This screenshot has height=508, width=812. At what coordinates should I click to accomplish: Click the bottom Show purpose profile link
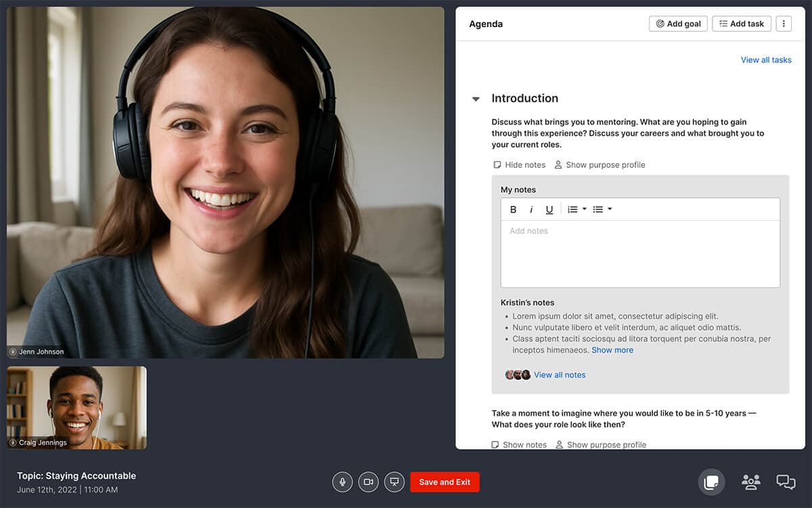pos(601,444)
